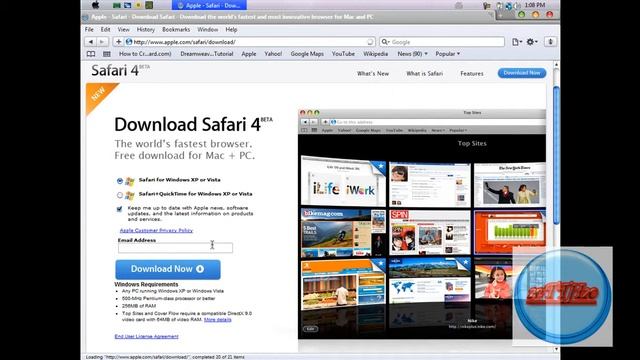Open the Apple bookmark
This screenshot has height=360, width=640.
tap(249, 54)
